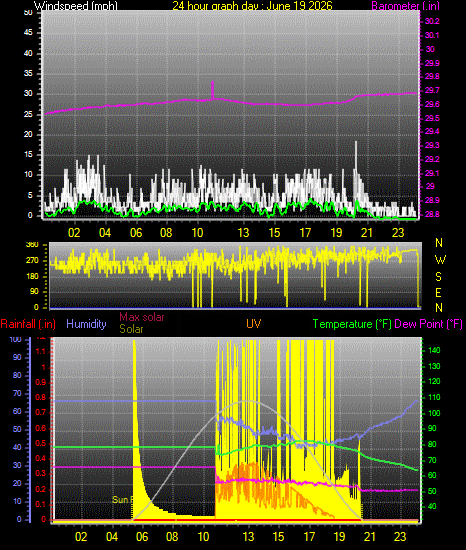
Task: Click the olive "Solar" legend label
Action: click(131, 329)
